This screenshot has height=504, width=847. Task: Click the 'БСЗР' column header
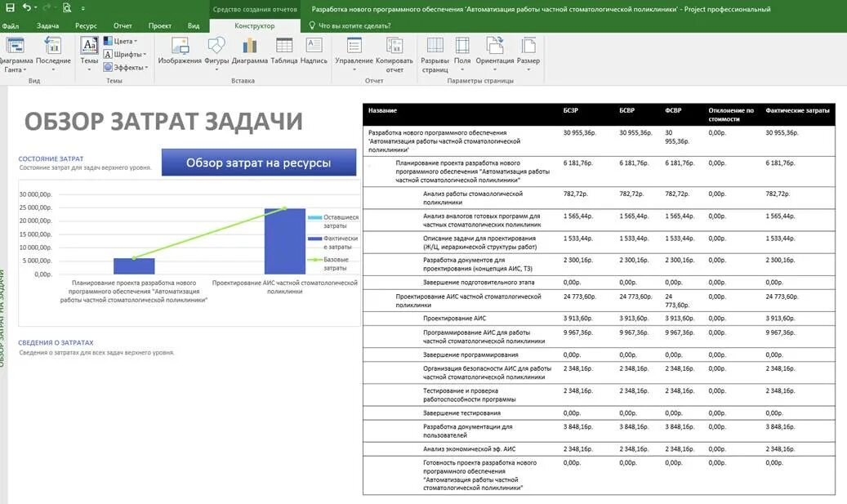coord(570,110)
